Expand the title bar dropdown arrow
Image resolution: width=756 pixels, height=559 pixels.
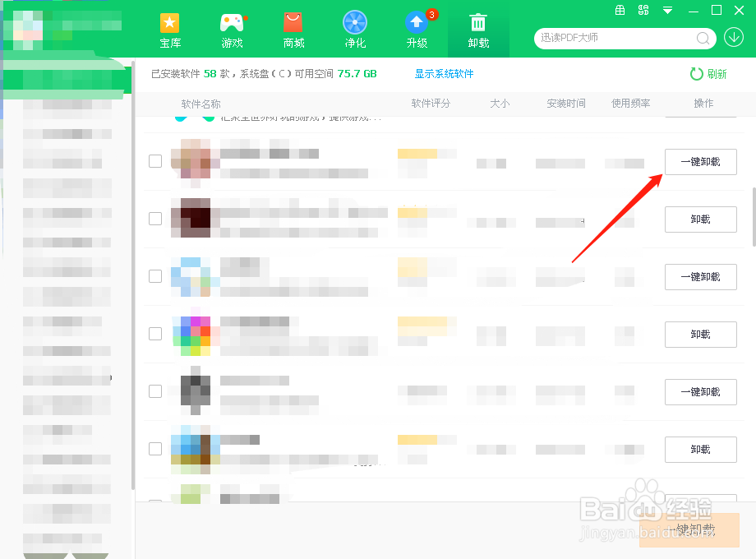coord(667,12)
